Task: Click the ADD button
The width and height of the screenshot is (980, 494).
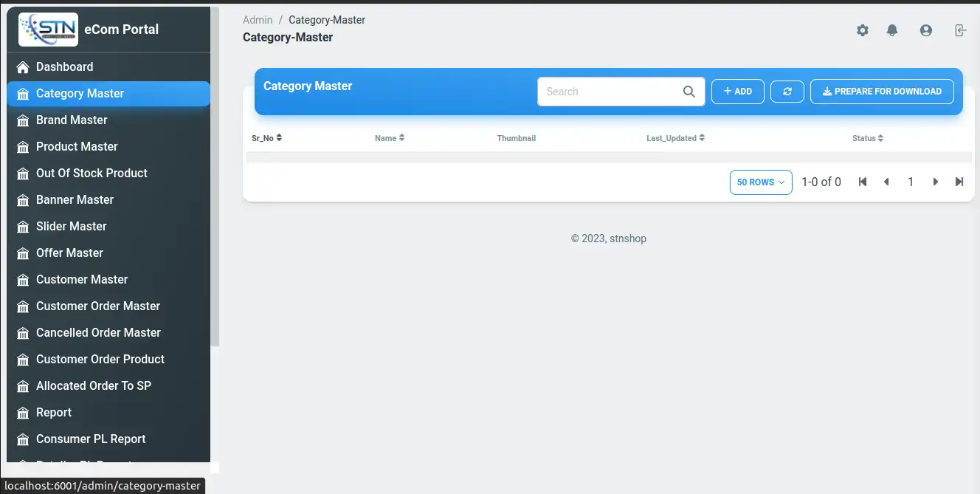Action: (737, 92)
